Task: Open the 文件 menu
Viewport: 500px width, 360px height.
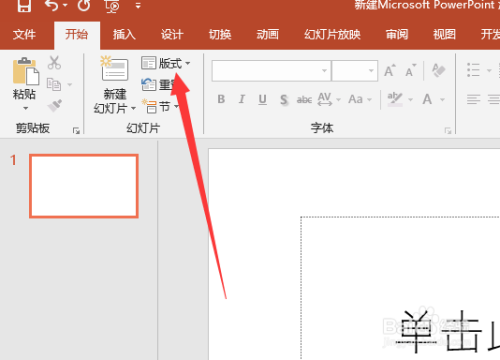Action: [24, 34]
